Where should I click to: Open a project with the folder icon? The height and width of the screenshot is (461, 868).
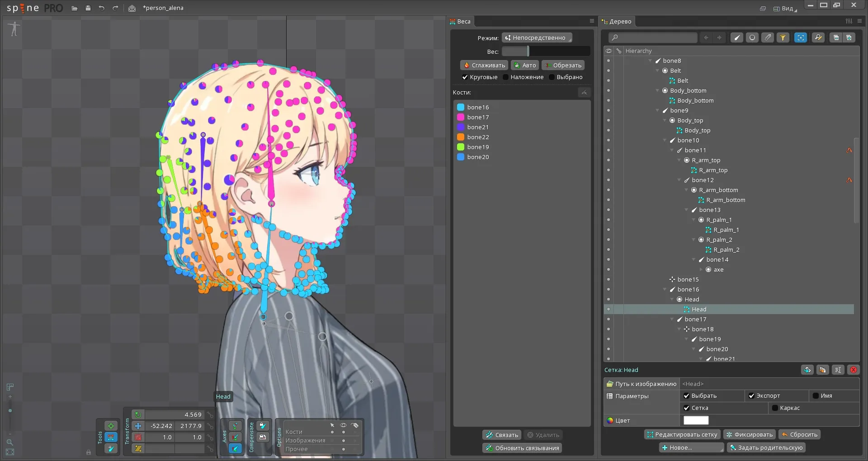[x=75, y=8]
